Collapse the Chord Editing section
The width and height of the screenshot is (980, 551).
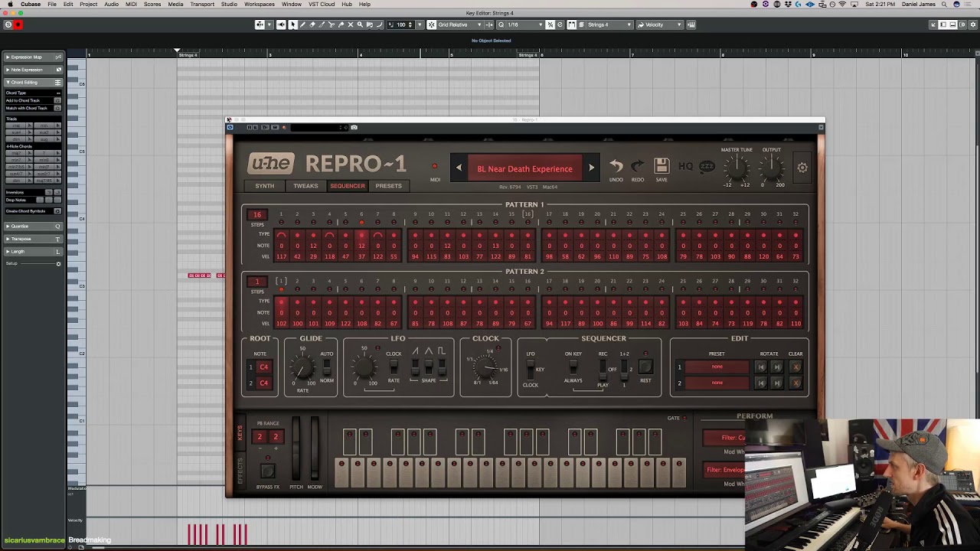coord(34,82)
